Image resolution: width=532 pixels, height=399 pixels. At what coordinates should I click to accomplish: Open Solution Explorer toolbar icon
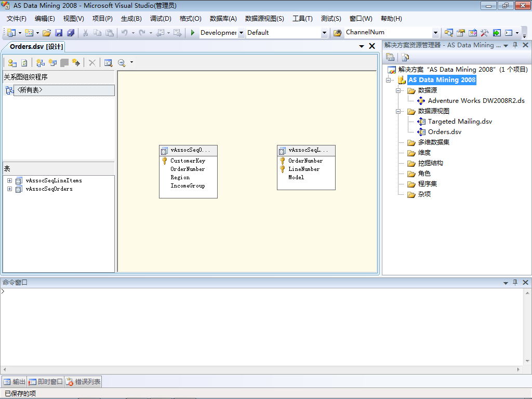point(448,33)
